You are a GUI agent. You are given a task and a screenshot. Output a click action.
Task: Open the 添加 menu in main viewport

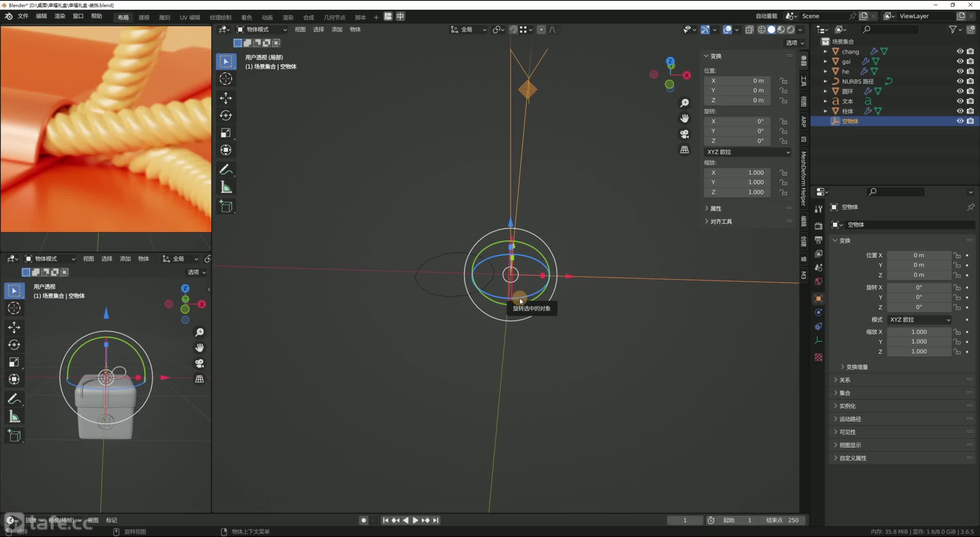[337, 29]
